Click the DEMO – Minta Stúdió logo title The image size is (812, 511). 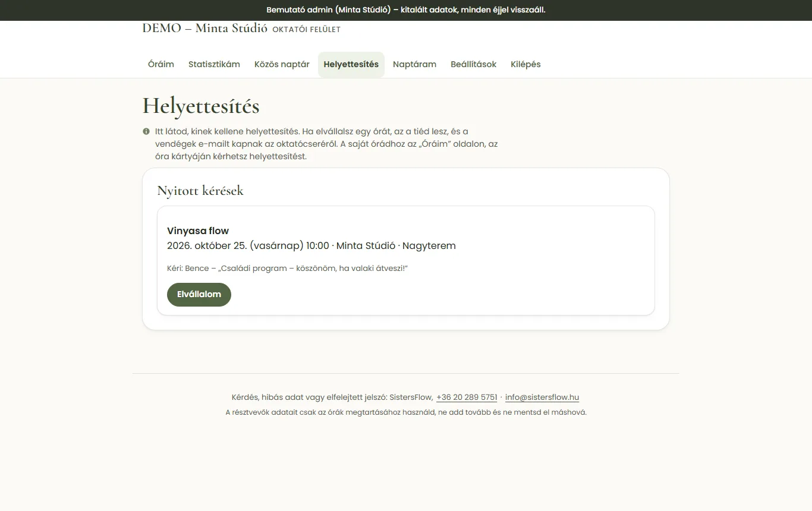(205, 28)
